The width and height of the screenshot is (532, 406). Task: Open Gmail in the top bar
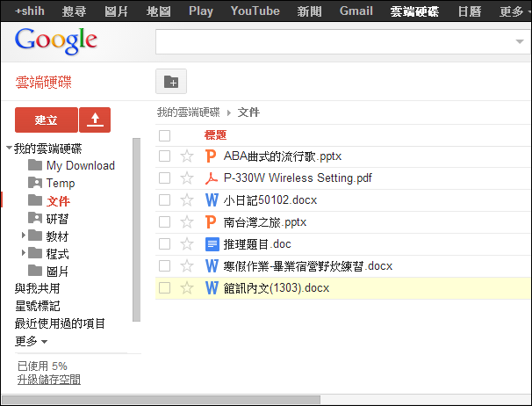356,11
